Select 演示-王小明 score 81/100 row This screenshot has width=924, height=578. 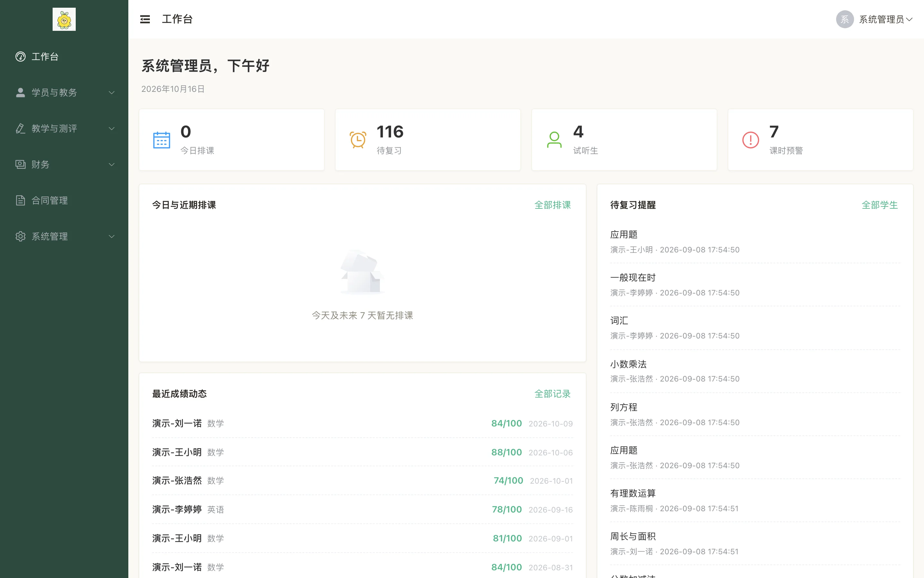362,538
